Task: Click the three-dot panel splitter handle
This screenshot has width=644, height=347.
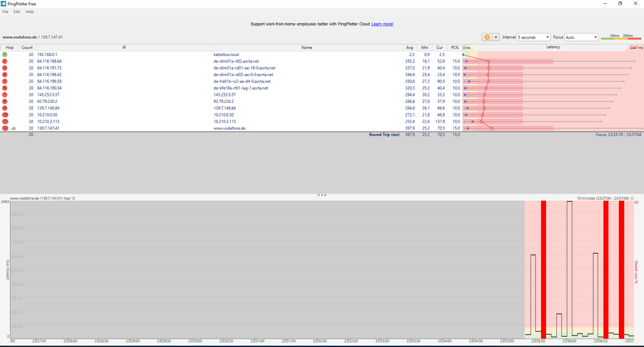Action: (322, 195)
